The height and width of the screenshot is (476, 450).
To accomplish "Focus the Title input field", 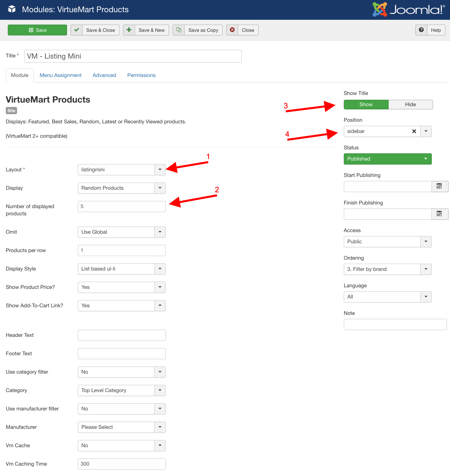I will point(133,56).
